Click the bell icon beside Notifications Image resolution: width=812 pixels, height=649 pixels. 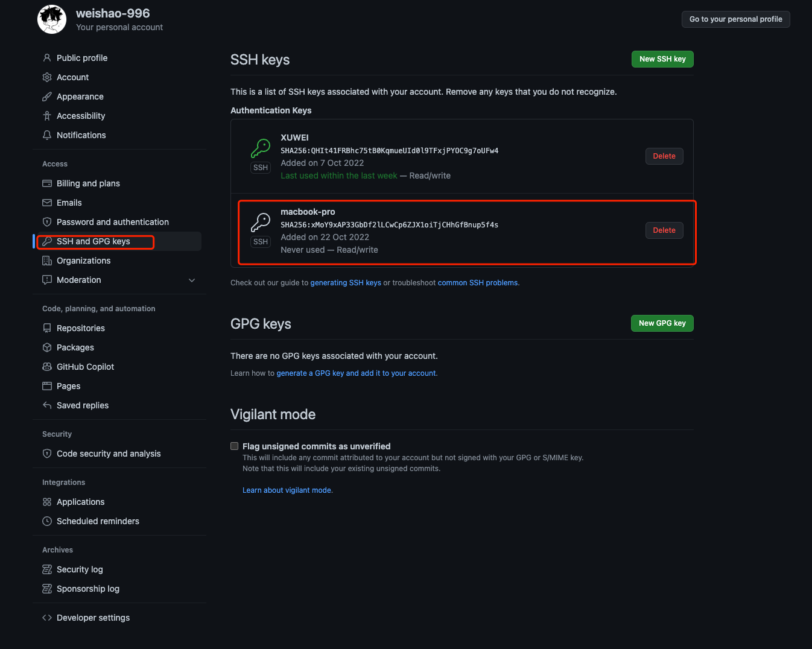[47, 135]
